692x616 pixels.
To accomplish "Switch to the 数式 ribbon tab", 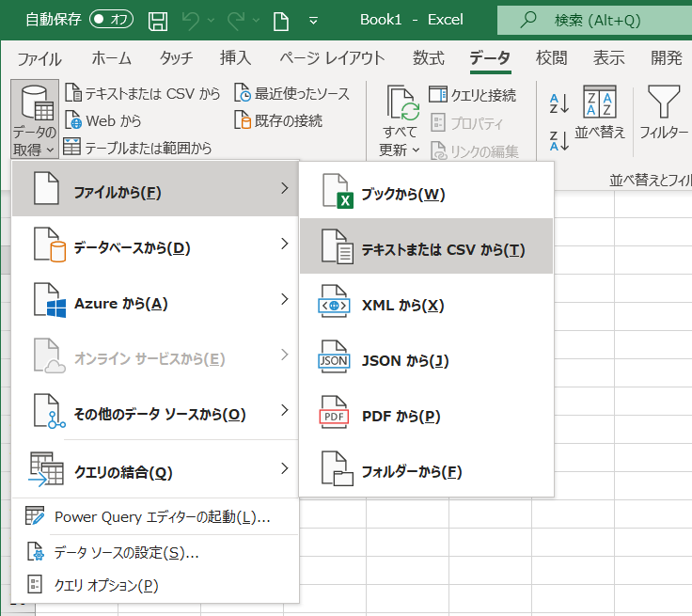I will click(429, 58).
